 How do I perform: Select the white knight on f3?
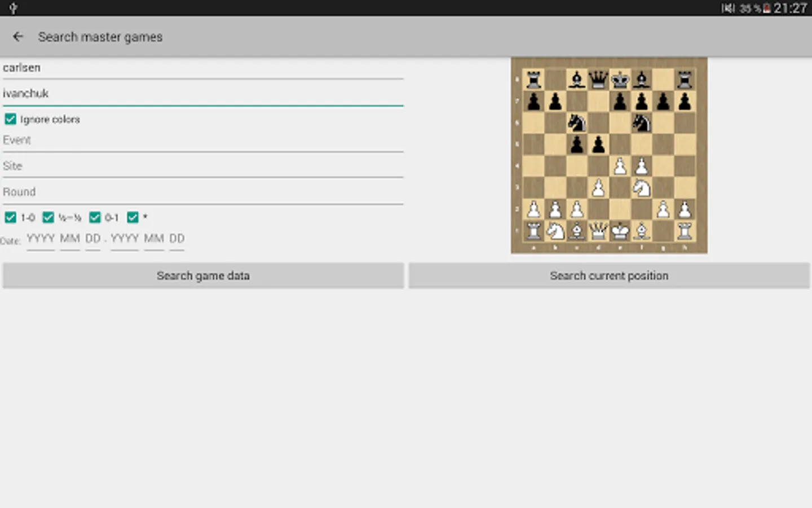(642, 188)
